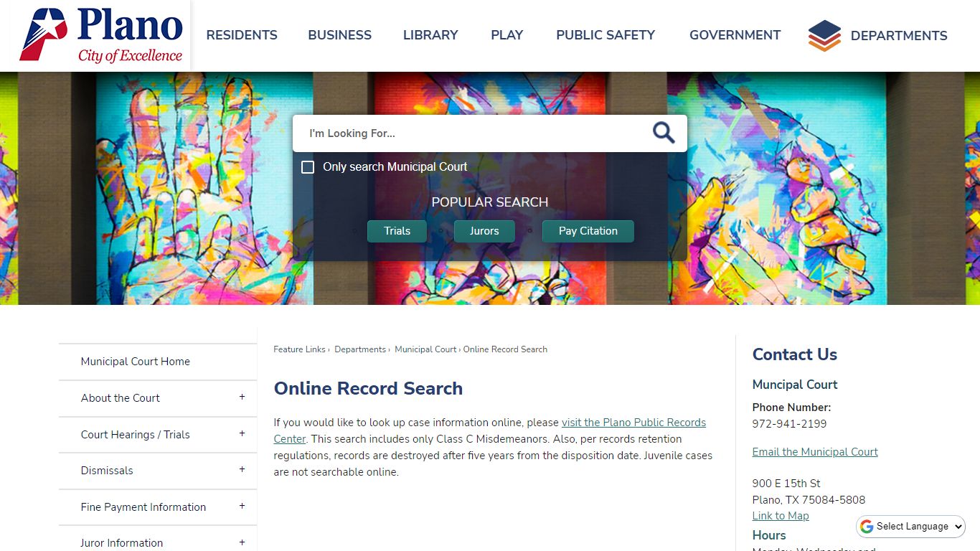Open the Library menu

pyautogui.click(x=430, y=35)
